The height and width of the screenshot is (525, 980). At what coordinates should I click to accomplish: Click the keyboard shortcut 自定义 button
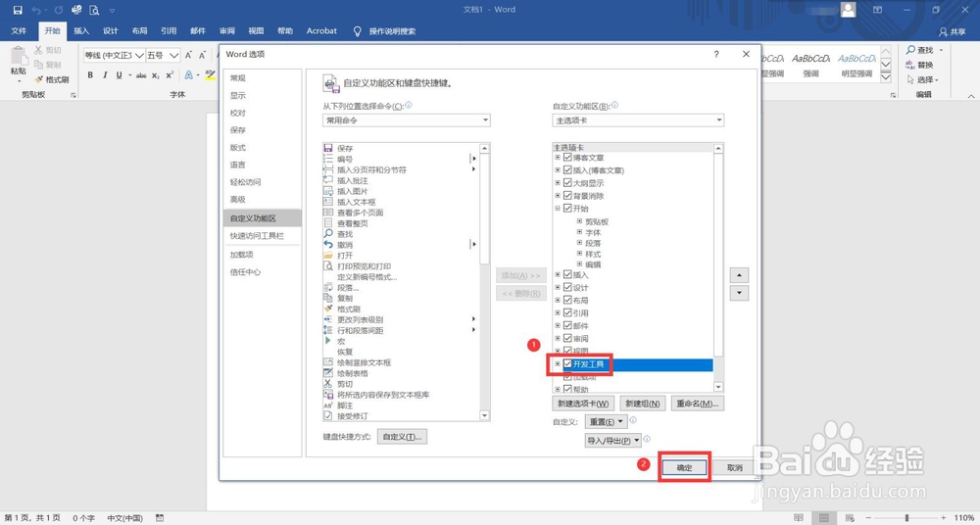(403, 437)
